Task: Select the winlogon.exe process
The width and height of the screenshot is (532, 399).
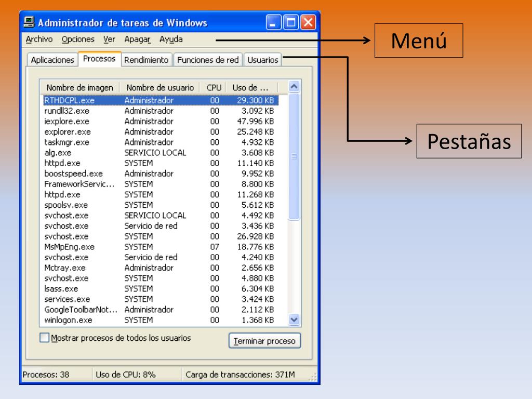Action: [x=161, y=320]
